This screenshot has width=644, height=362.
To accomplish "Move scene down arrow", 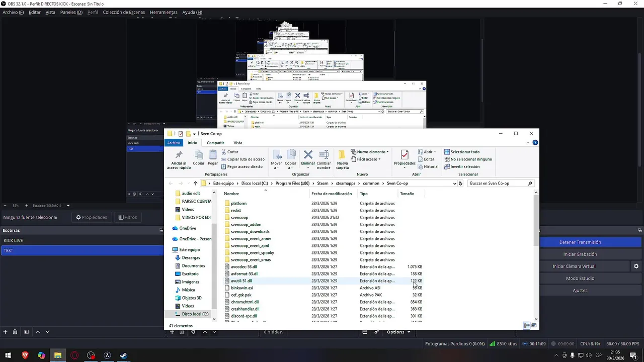I will coord(48,332).
